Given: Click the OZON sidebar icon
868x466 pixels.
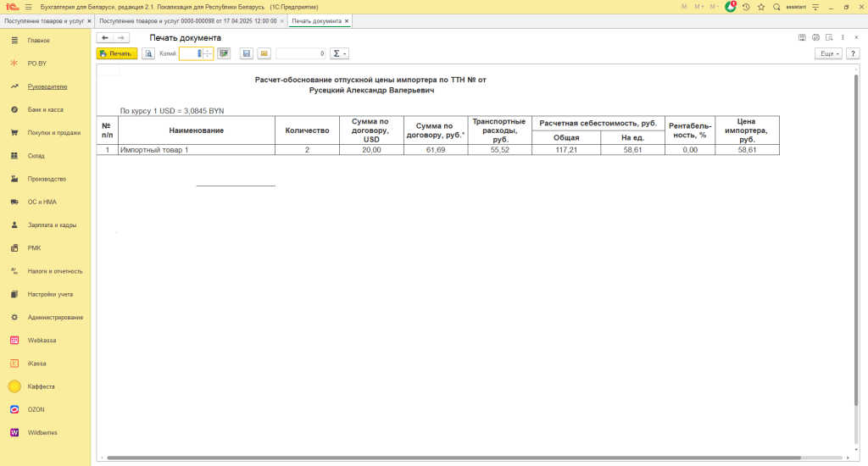Looking at the screenshot, I should pos(14,409).
